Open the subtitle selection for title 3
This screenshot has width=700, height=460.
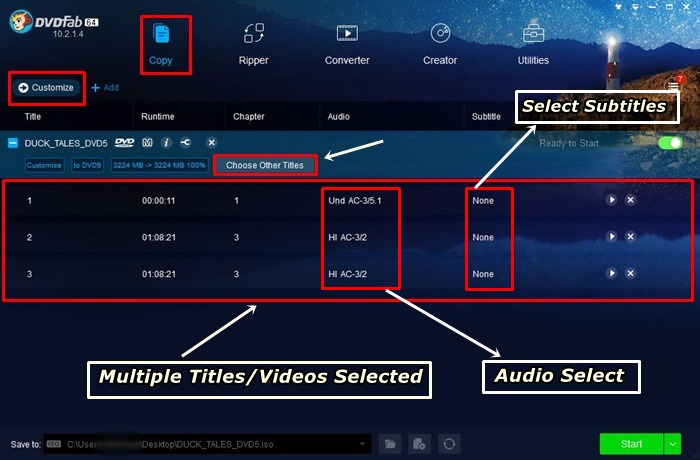click(483, 274)
